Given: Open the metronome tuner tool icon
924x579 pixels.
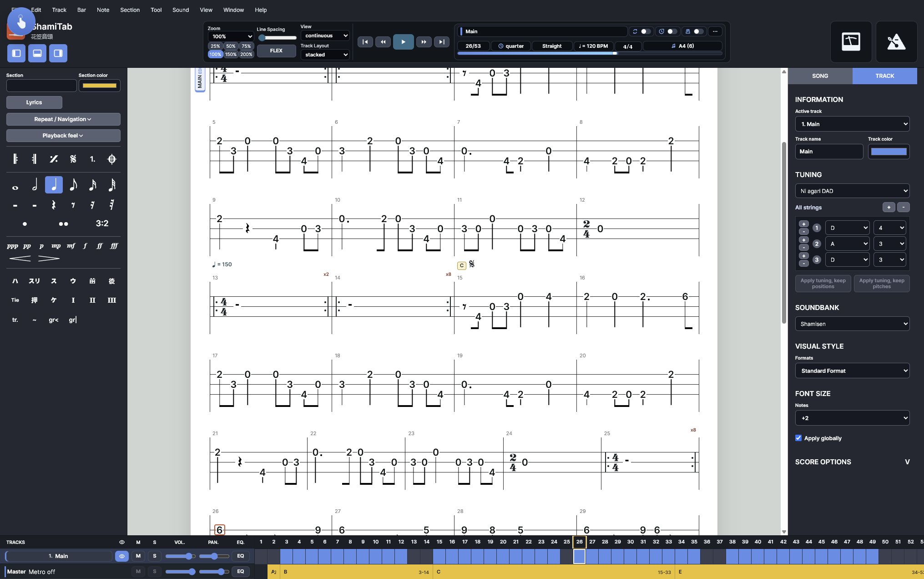Looking at the screenshot, I should 896,42.
